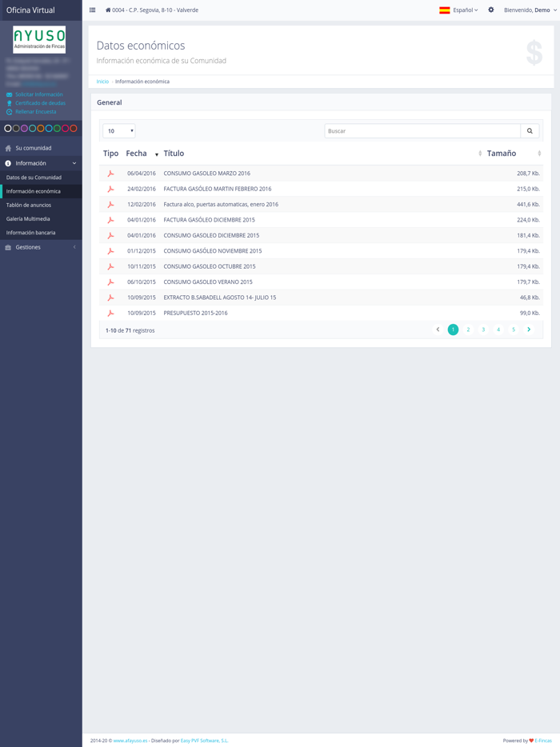Open settings via the gear icon

pyautogui.click(x=491, y=10)
